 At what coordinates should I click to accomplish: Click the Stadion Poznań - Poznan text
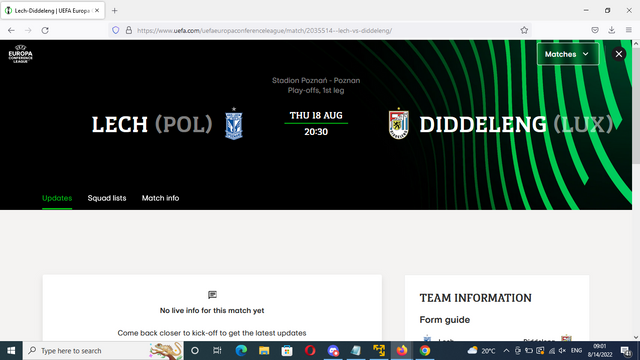pyautogui.click(x=316, y=80)
